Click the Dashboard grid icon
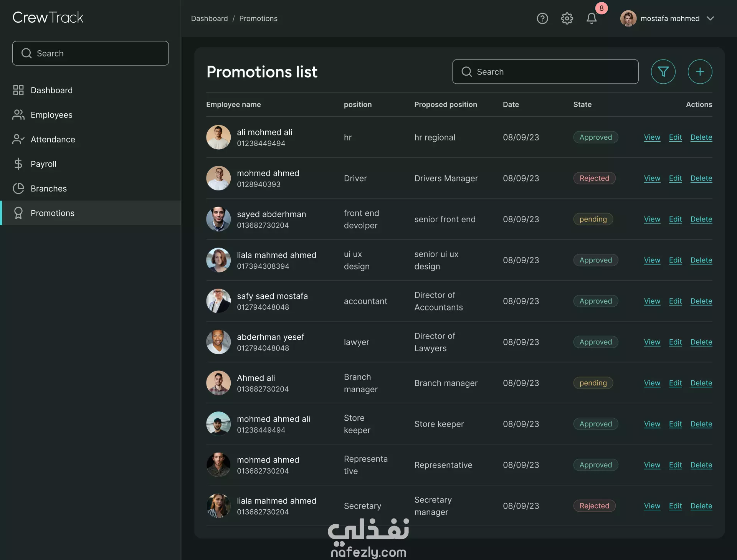 click(18, 90)
